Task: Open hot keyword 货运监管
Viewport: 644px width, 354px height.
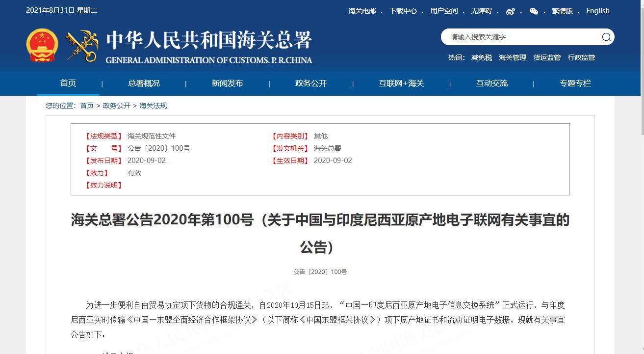Action: tap(547, 57)
